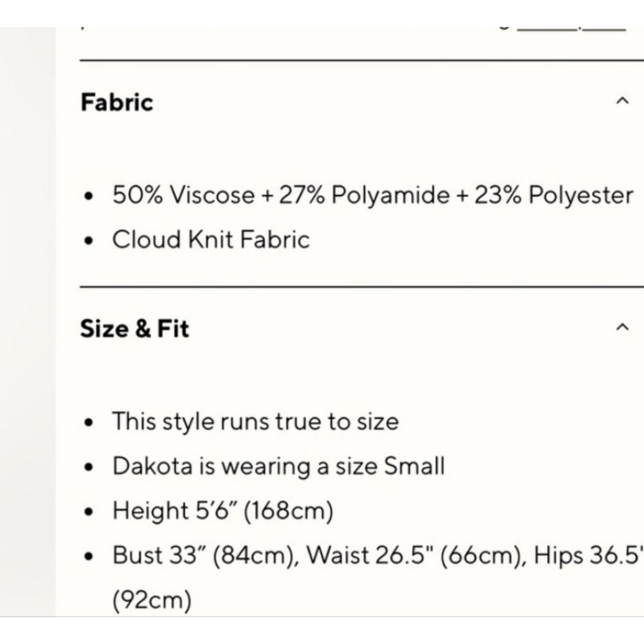Collapse the Fabric section chevron
The height and width of the screenshot is (644, 644).
(x=623, y=101)
